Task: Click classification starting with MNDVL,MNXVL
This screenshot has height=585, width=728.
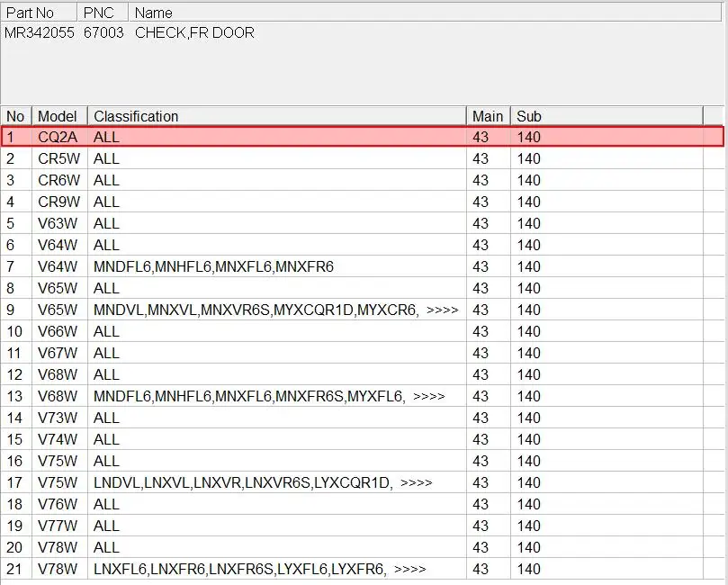Action: click(x=276, y=310)
